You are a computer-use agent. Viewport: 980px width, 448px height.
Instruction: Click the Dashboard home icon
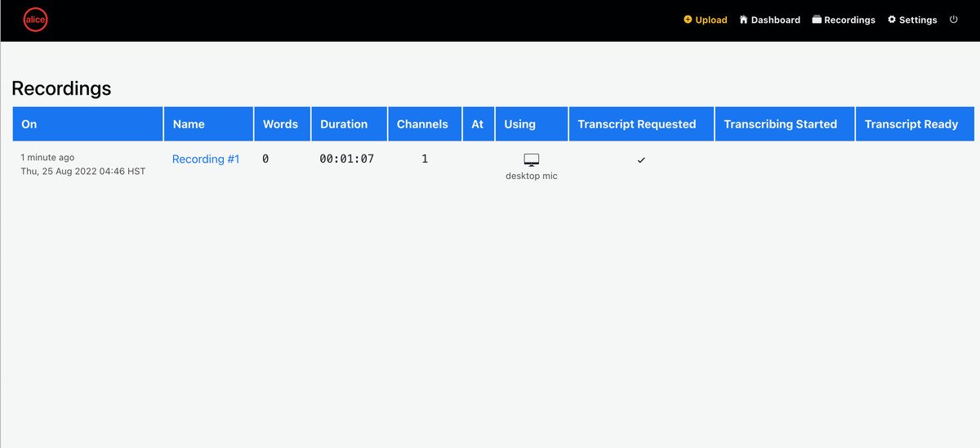point(744,20)
